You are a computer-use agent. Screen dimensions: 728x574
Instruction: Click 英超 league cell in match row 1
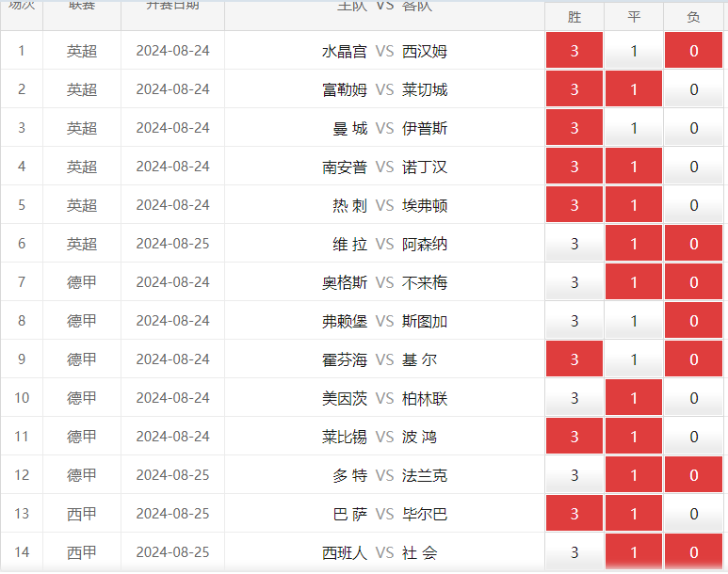point(82,51)
